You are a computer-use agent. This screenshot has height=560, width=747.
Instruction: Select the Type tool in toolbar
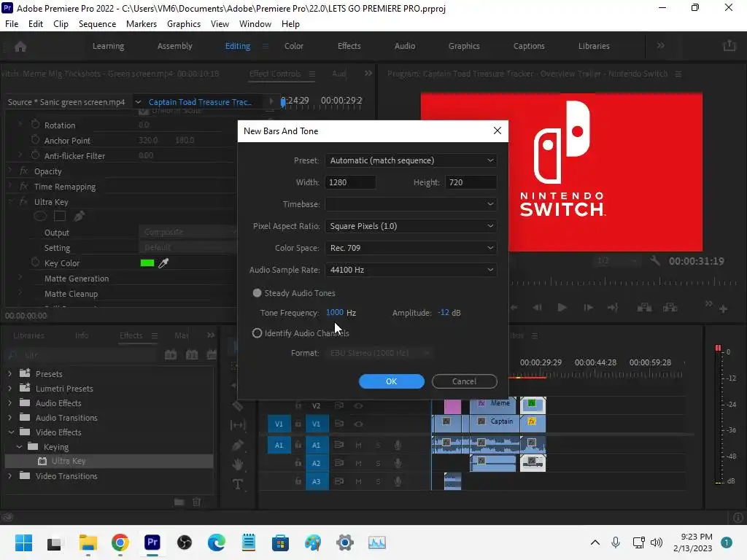238,484
